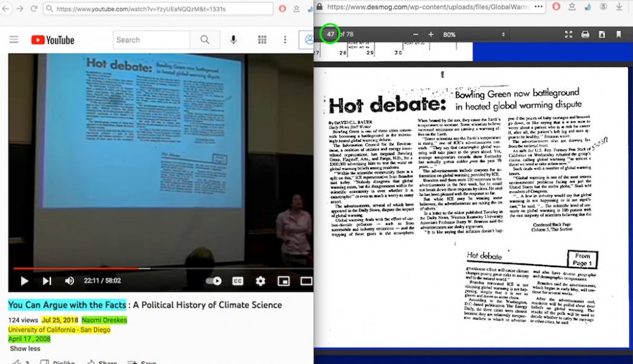Switch video to miniplayer mode

[x=283, y=281]
